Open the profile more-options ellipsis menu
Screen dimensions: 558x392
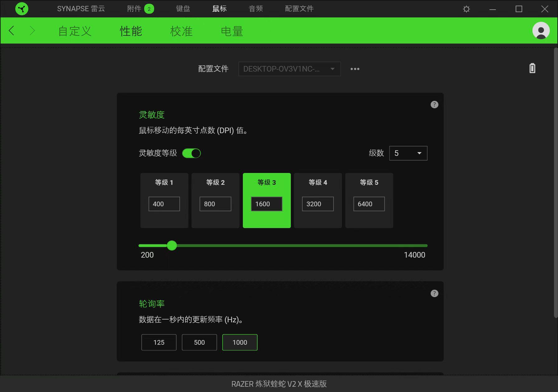click(355, 69)
